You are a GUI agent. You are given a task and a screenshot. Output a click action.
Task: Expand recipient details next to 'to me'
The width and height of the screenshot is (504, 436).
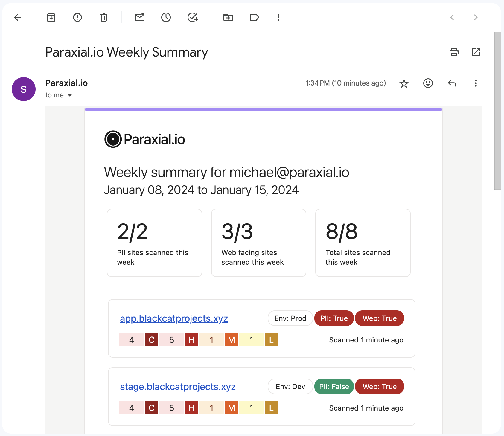(70, 95)
